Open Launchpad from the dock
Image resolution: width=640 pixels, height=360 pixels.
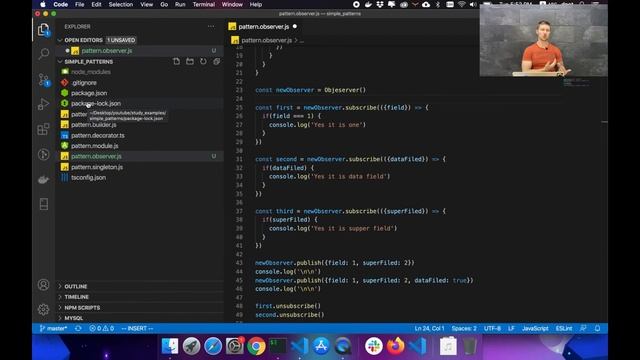click(x=191, y=346)
